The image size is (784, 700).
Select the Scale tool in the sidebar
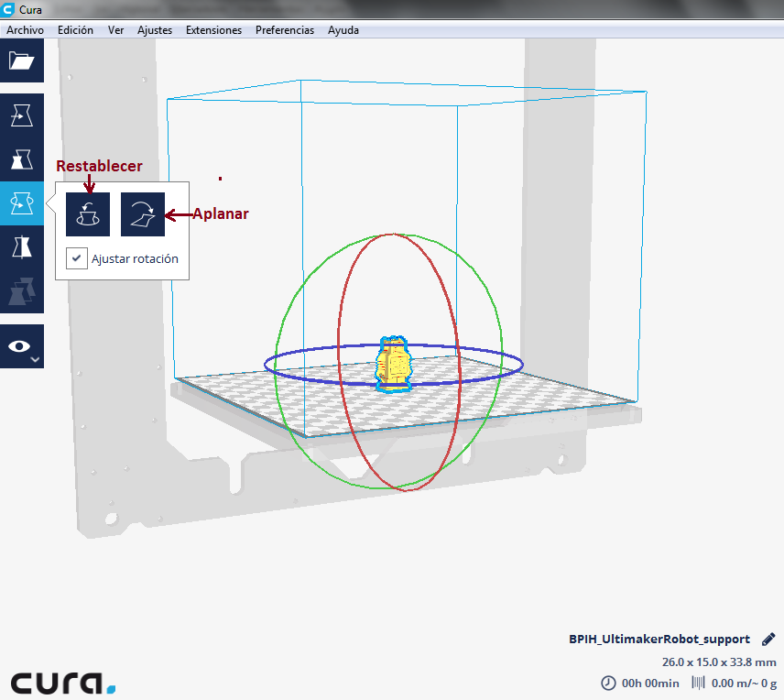tap(21, 159)
